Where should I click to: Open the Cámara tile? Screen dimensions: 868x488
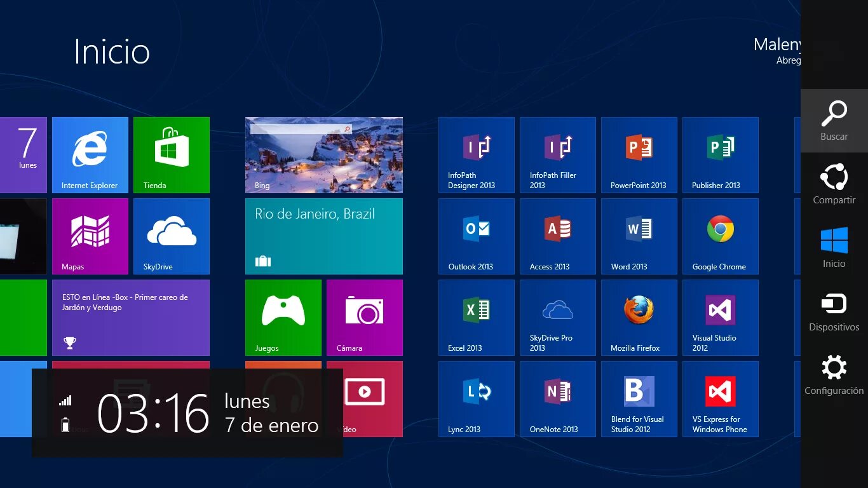[x=365, y=318]
